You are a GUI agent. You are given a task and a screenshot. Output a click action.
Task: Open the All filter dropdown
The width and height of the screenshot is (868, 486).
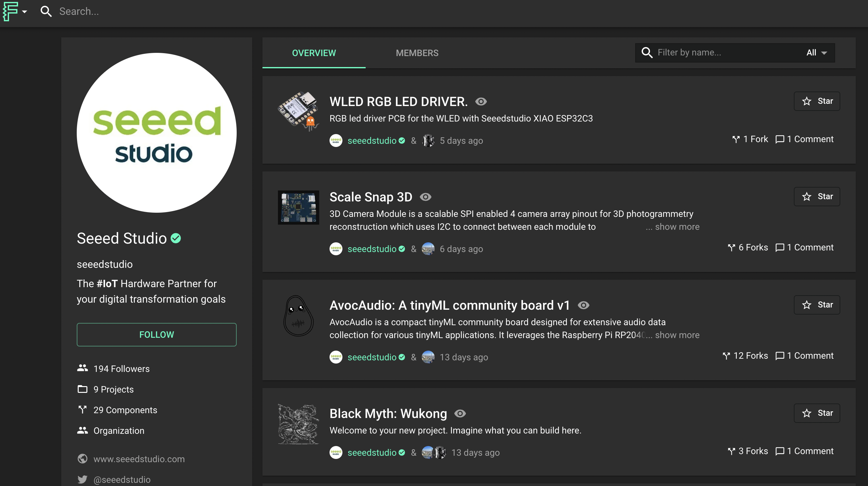tap(816, 53)
